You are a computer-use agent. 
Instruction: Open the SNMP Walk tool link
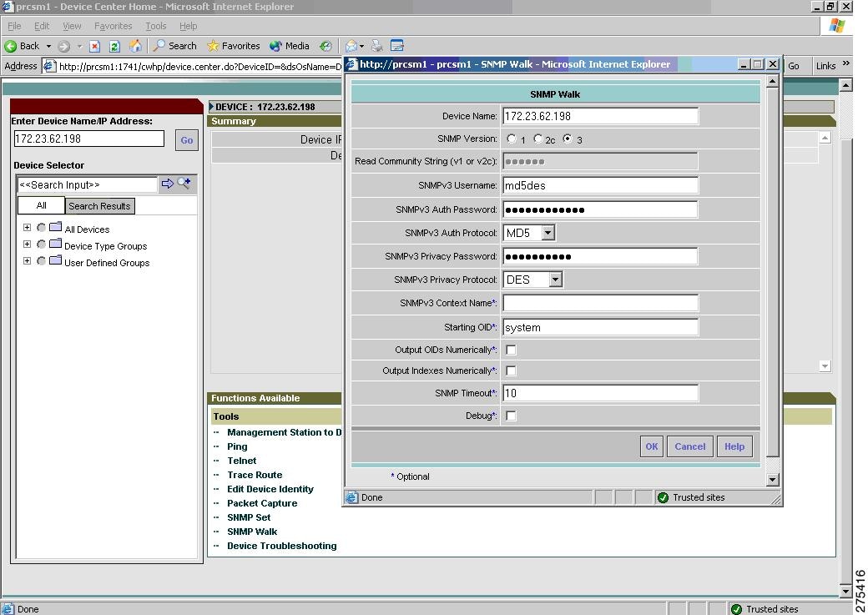click(x=252, y=532)
